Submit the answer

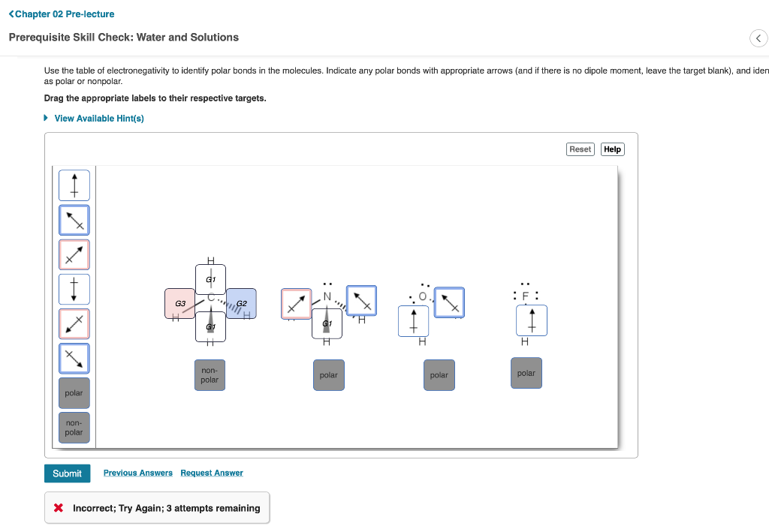click(67, 473)
